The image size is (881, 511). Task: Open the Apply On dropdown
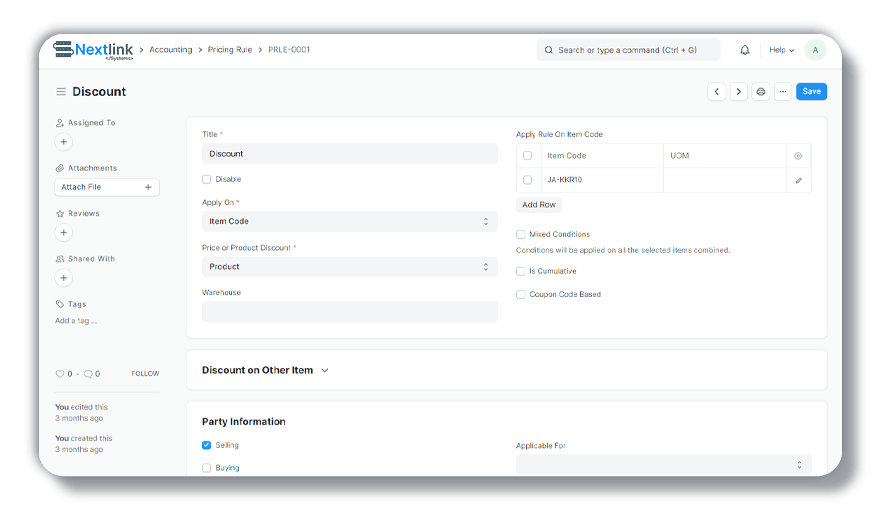click(x=349, y=221)
